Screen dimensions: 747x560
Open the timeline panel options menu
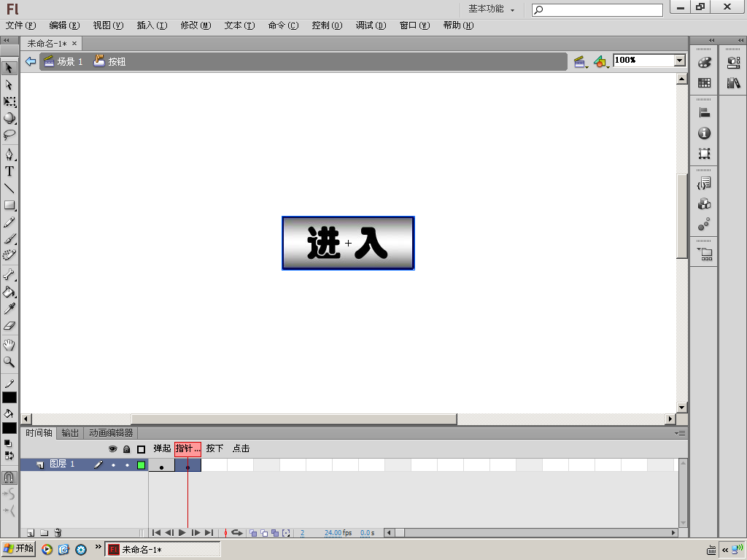coord(681,433)
